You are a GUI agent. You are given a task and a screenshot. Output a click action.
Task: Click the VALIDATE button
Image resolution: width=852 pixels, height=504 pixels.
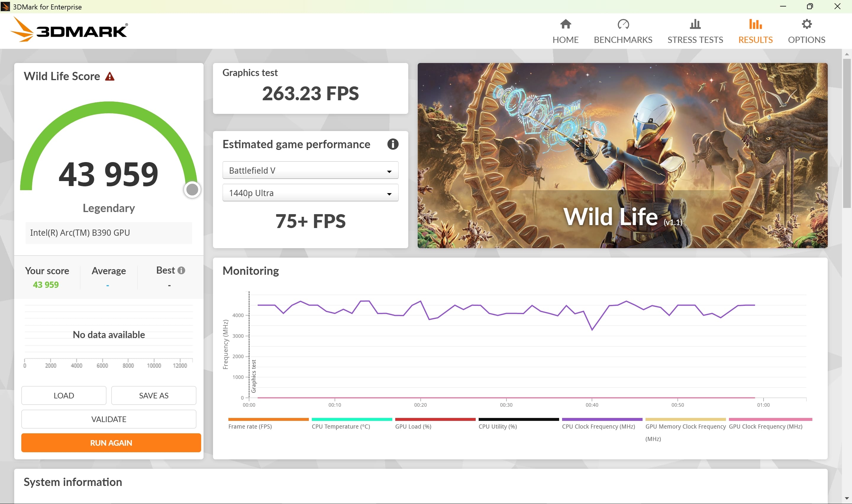coord(109,419)
